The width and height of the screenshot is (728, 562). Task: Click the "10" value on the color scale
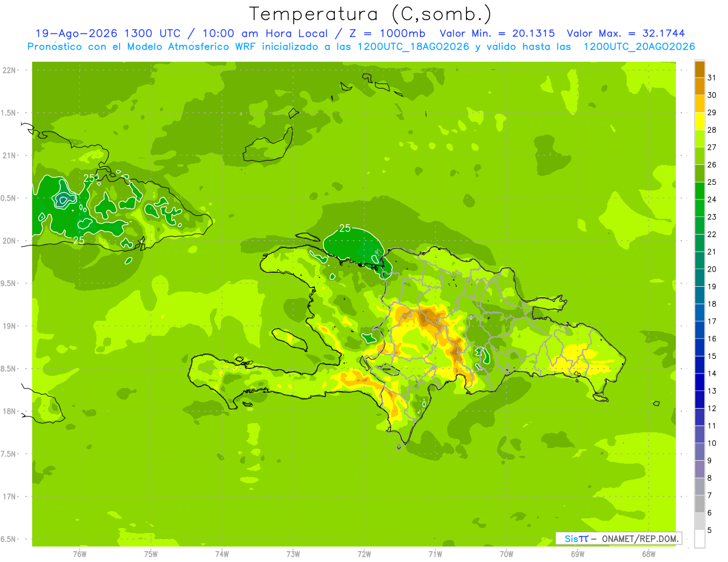pyautogui.click(x=712, y=443)
